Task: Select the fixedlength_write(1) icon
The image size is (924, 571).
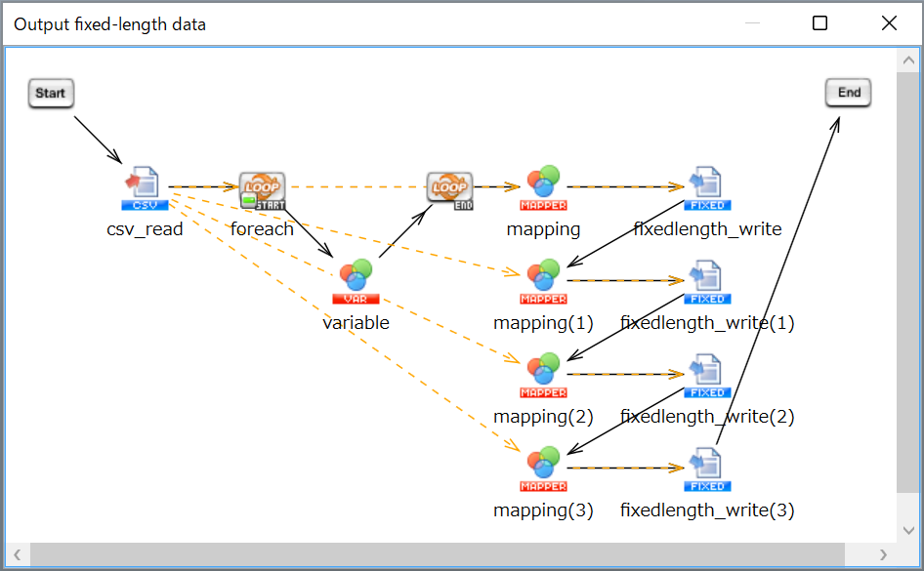Action: click(x=707, y=282)
